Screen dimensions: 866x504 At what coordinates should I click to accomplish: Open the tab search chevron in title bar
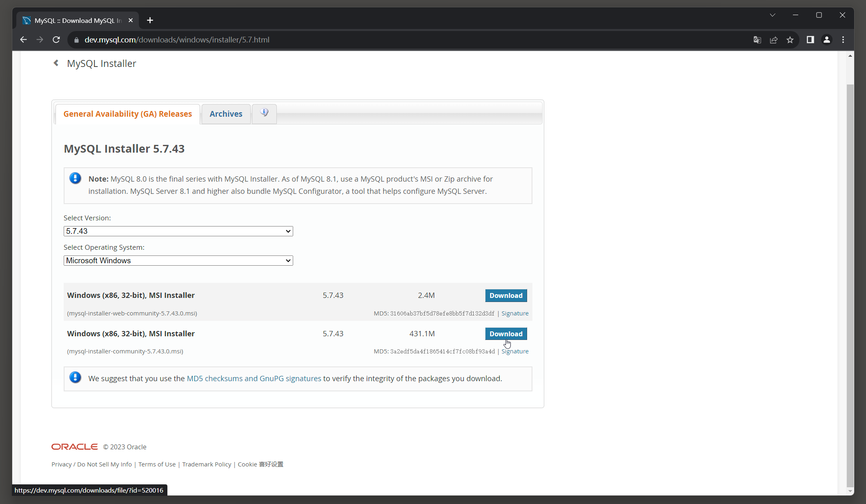tap(772, 15)
